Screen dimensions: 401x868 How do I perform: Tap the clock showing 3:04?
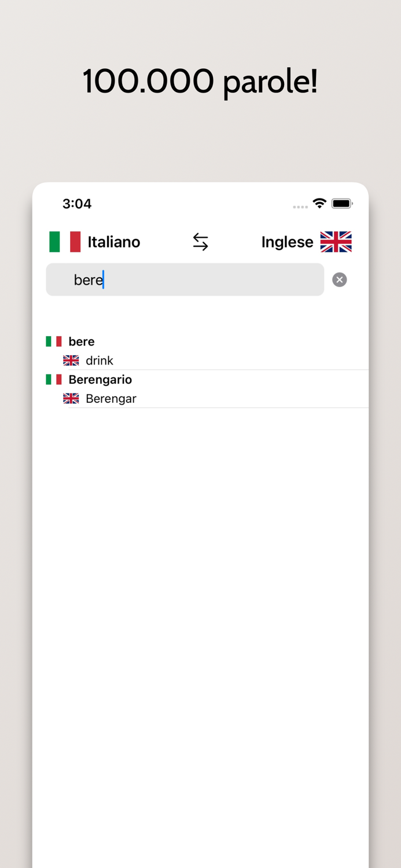76,203
